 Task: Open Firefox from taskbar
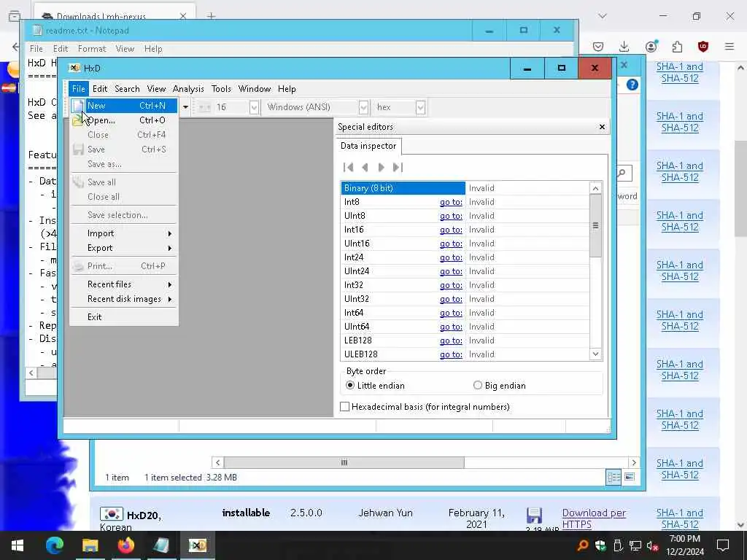click(125, 545)
